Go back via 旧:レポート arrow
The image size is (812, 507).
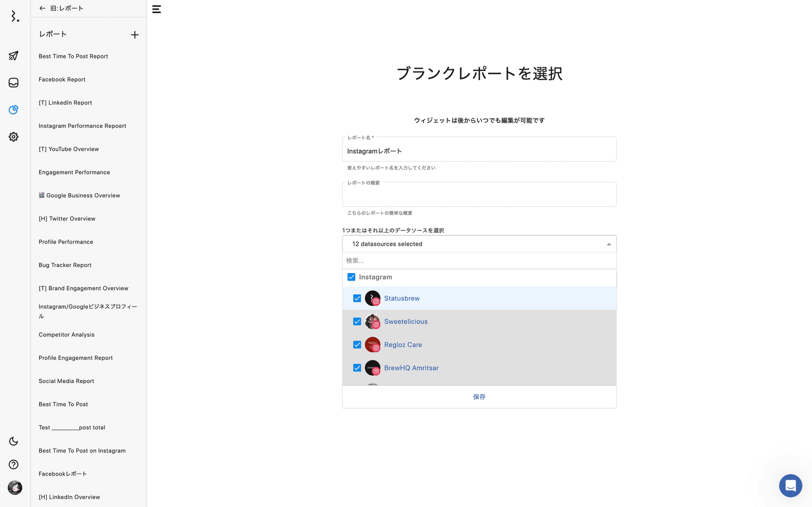[43, 8]
